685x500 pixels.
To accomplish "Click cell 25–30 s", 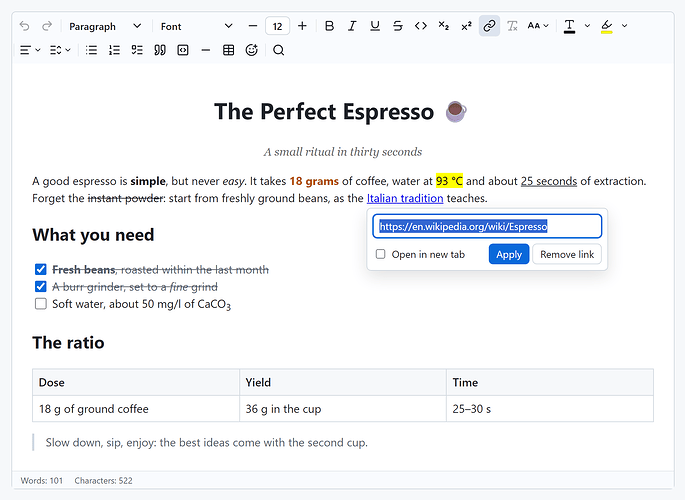I will coord(550,409).
